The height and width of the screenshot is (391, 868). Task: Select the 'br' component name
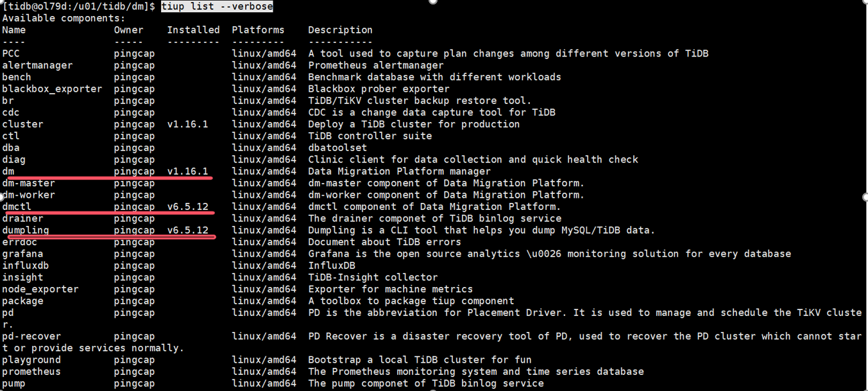[x=8, y=101]
